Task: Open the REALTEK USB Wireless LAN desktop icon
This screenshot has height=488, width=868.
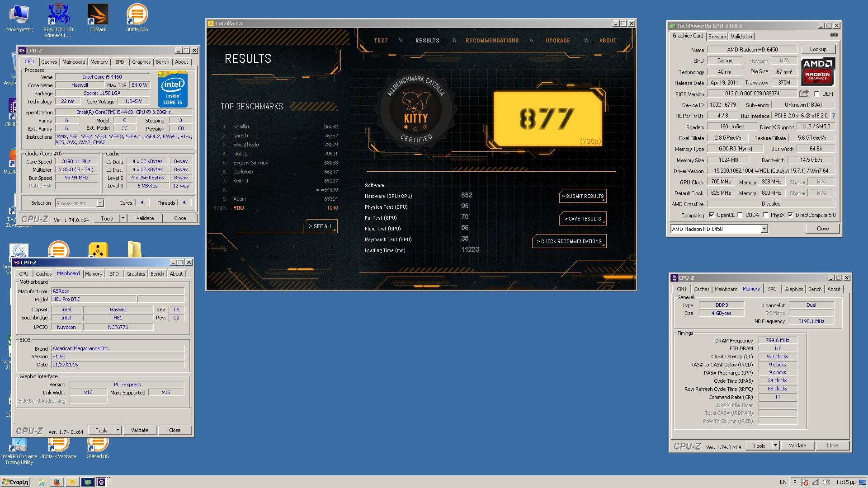Action: click(x=58, y=20)
